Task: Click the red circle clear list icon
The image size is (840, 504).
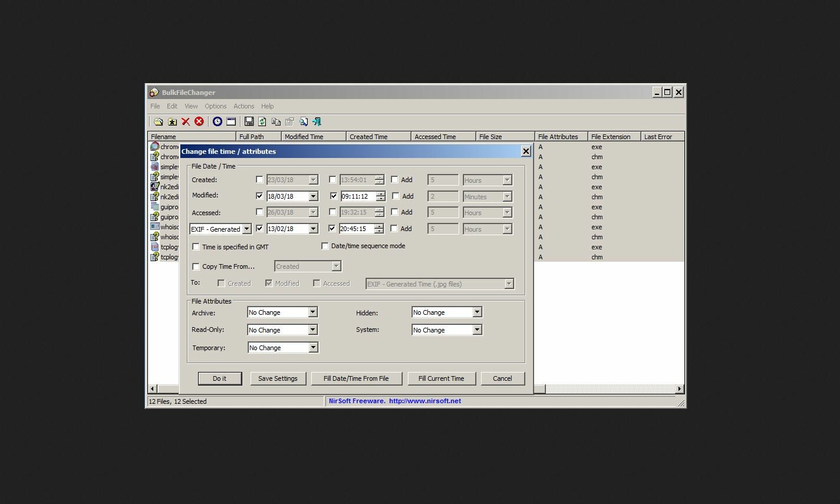Action: point(199,121)
